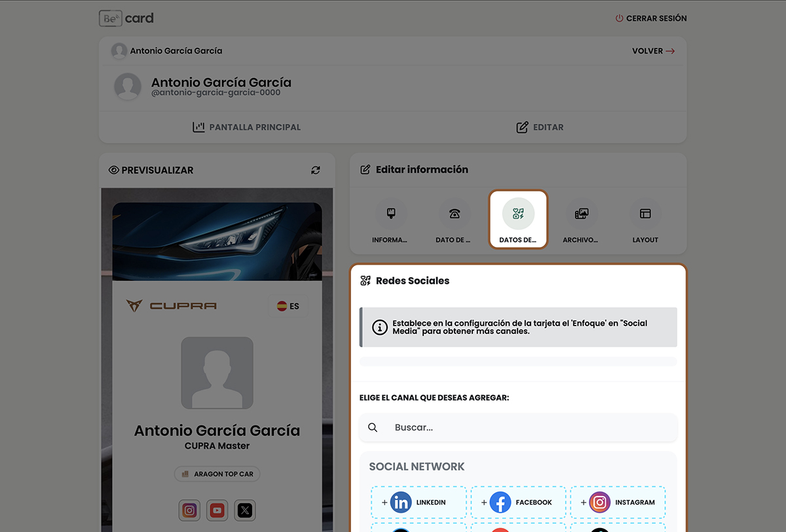Click X icon in card preview
The width and height of the screenshot is (786, 532).
point(245,510)
